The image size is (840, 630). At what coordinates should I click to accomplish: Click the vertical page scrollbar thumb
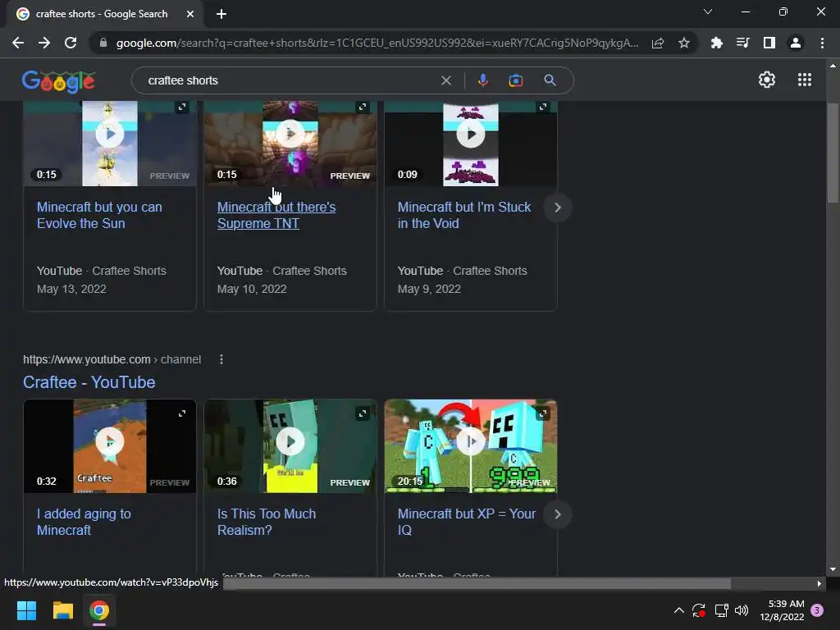(x=833, y=153)
